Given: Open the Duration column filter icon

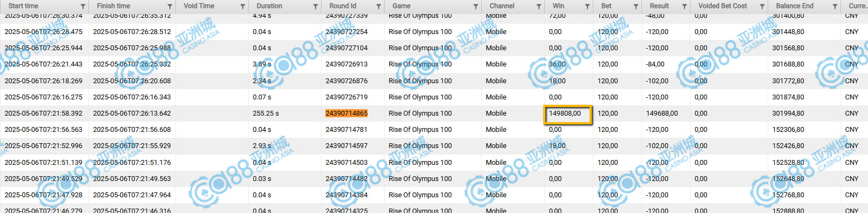Looking at the screenshot, I should (x=316, y=6).
